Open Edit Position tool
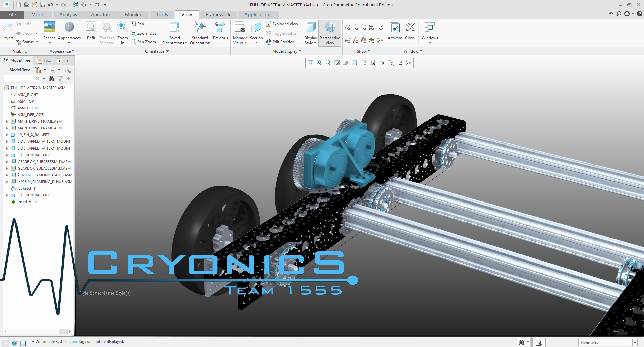Viewport: 644px width, 347px height. coord(280,42)
